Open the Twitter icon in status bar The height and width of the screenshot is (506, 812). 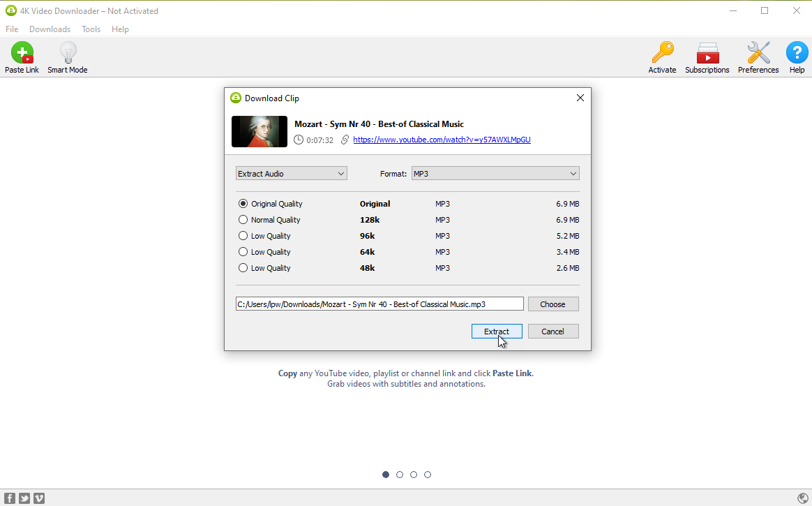(x=24, y=498)
